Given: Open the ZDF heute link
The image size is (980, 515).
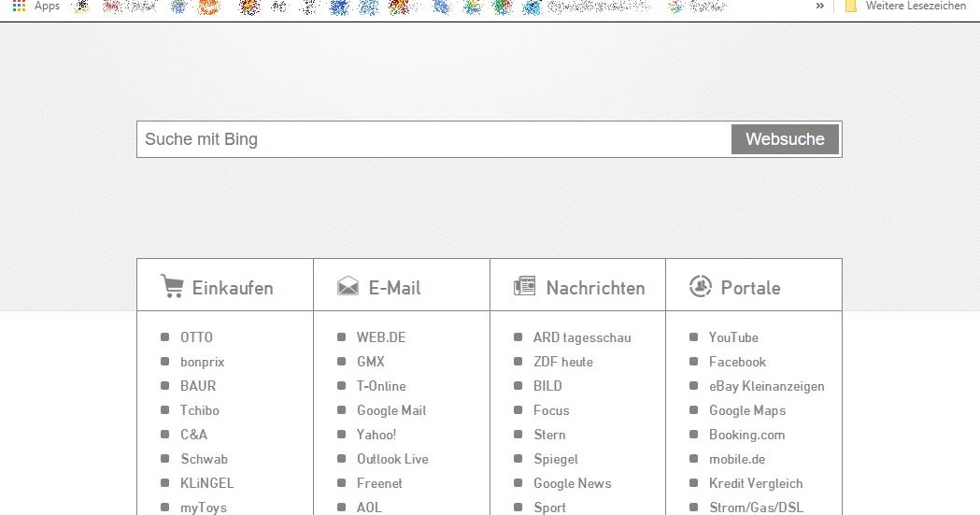Looking at the screenshot, I should (x=563, y=362).
